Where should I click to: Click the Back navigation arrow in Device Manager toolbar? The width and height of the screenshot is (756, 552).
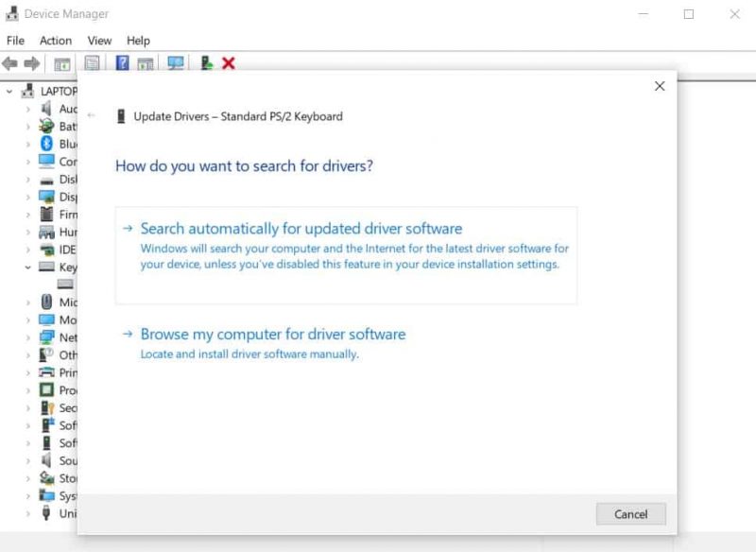pos(9,64)
